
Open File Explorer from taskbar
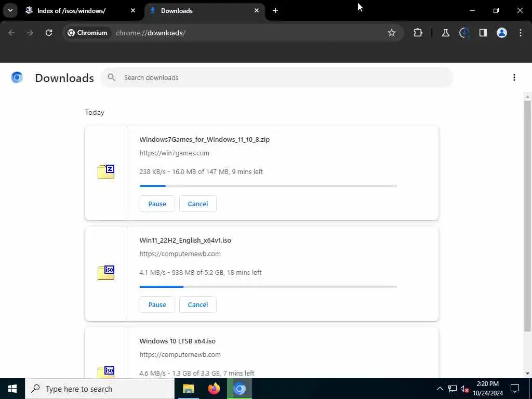(188, 389)
